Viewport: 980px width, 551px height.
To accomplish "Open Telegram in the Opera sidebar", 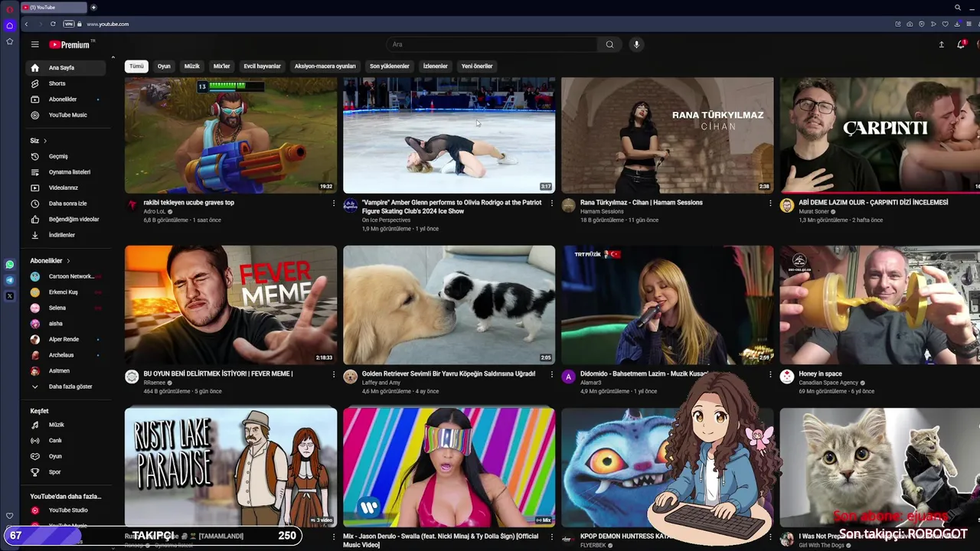I will click(x=9, y=280).
